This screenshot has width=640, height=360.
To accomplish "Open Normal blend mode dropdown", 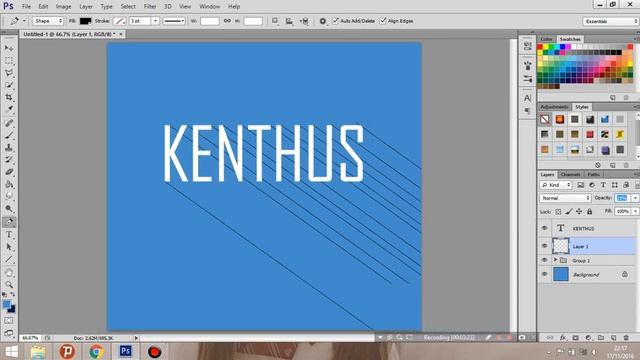I will 565,198.
